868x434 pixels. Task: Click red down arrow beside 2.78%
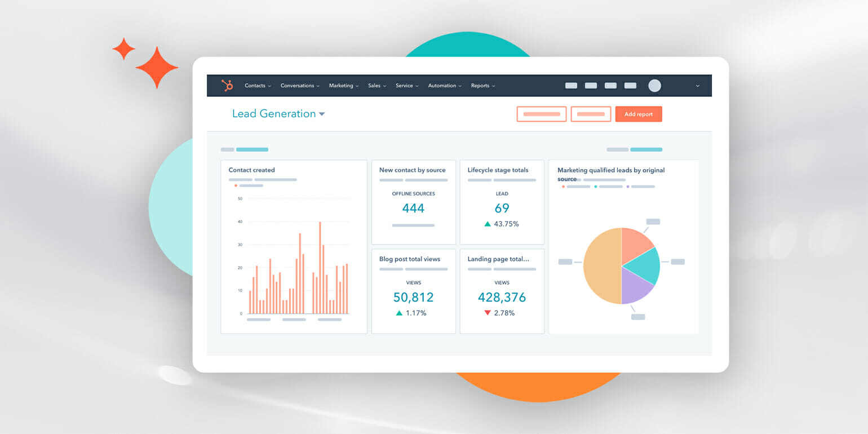(x=488, y=313)
